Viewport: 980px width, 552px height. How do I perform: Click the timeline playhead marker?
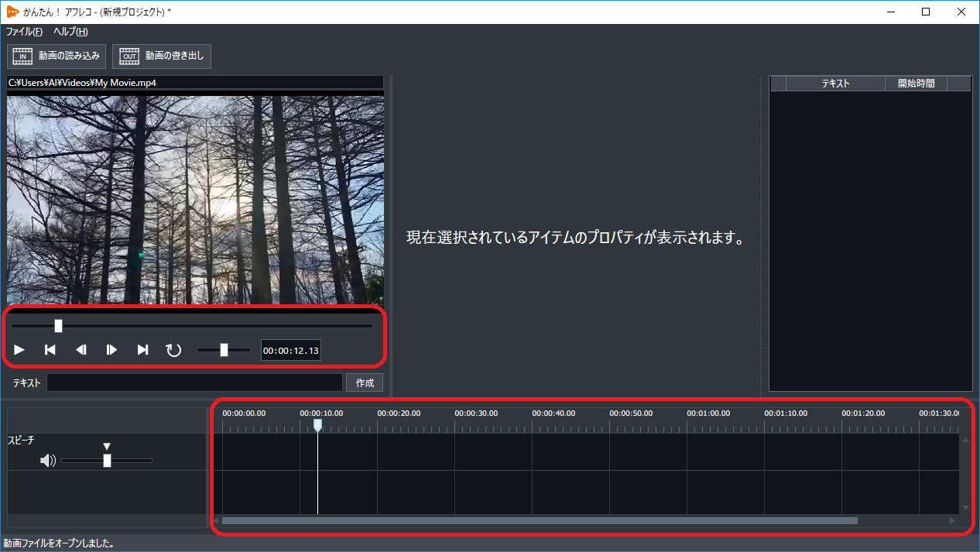tap(317, 425)
